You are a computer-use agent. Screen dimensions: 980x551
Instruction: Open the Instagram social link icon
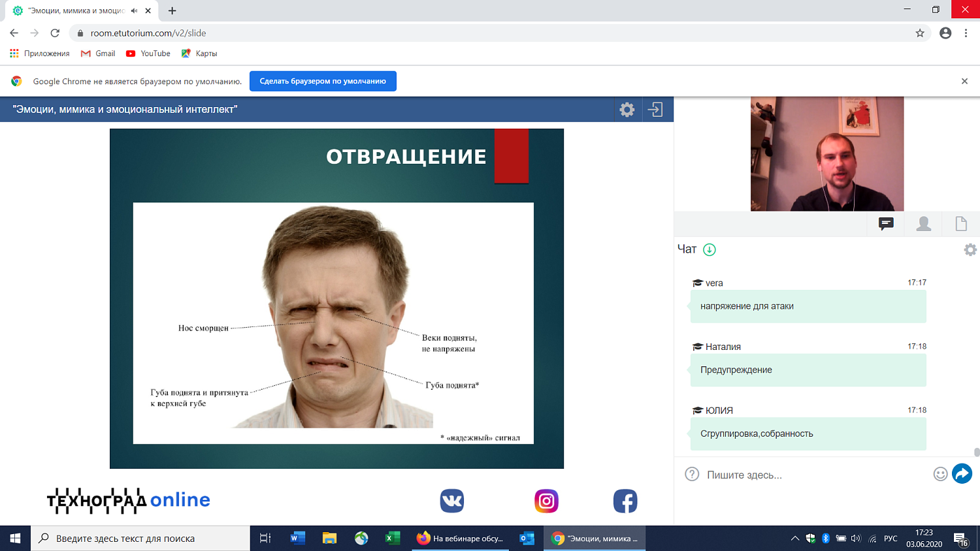point(546,501)
